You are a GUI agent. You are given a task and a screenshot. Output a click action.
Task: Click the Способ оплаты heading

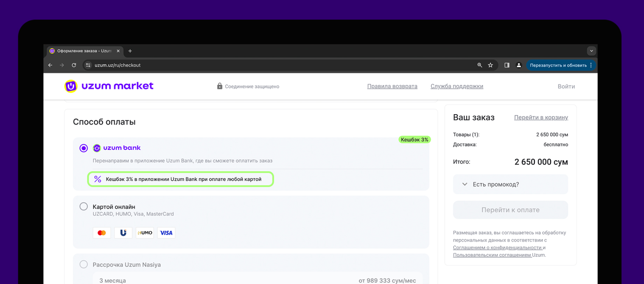coord(104,122)
